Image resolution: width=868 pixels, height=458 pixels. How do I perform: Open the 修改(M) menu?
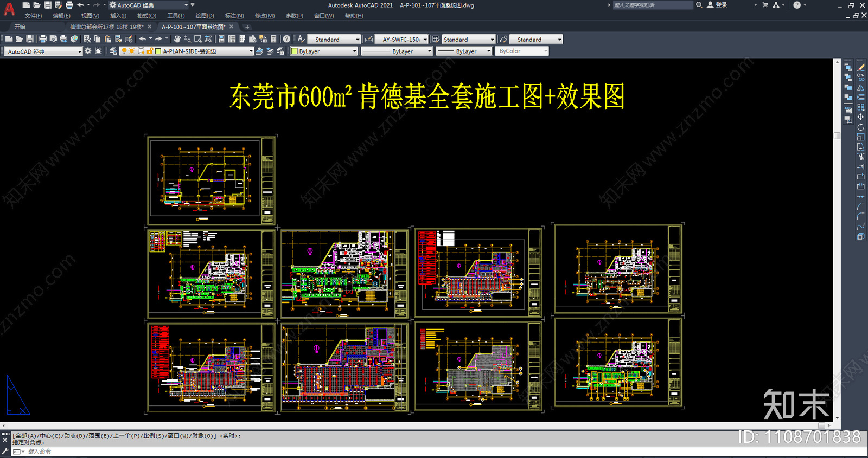(x=265, y=16)
